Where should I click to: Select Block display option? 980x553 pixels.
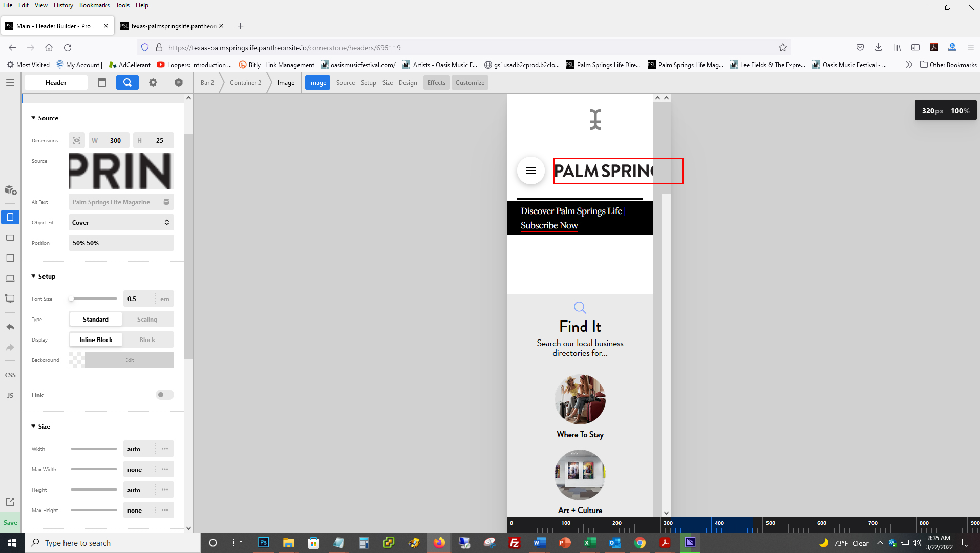coord(147,339)
